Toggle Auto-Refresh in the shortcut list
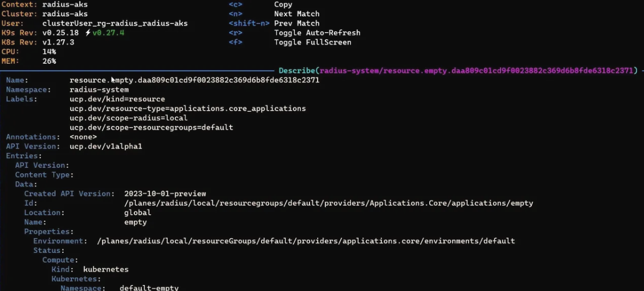Viewport: 644px width, 291px height. pyautogui.click(x=317, y=33)
